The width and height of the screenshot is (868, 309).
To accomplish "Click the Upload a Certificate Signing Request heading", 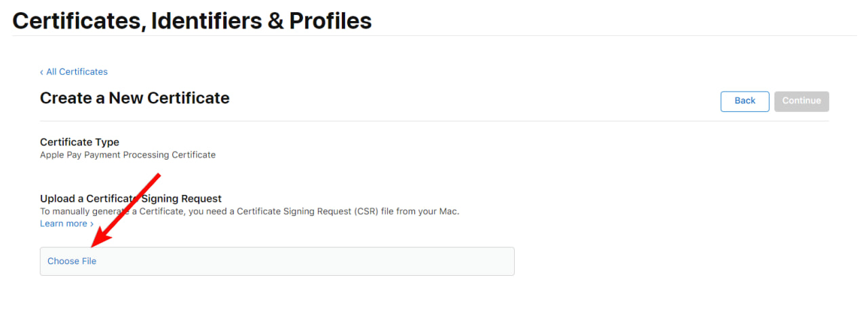I will coord(131,198).
